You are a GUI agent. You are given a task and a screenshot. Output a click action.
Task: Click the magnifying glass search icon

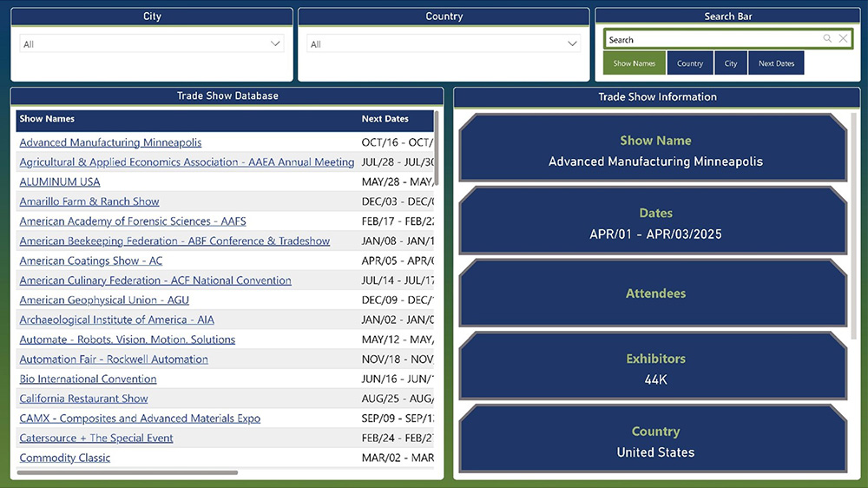[827, 39]
